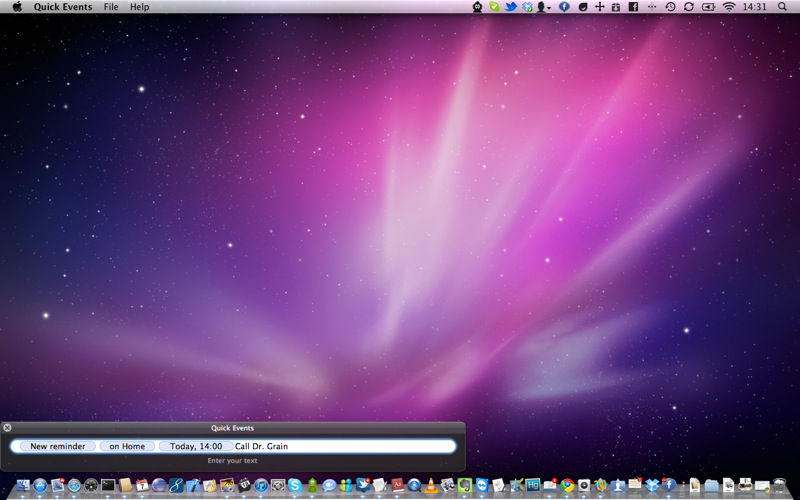Open the user silhouette menu bar dropdown

point(544,7)
